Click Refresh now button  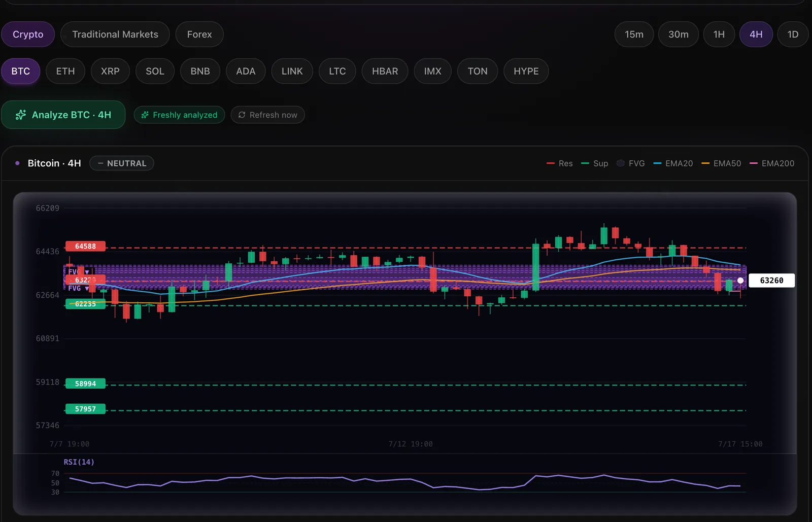pyautogui.click(x=267, y=115)
